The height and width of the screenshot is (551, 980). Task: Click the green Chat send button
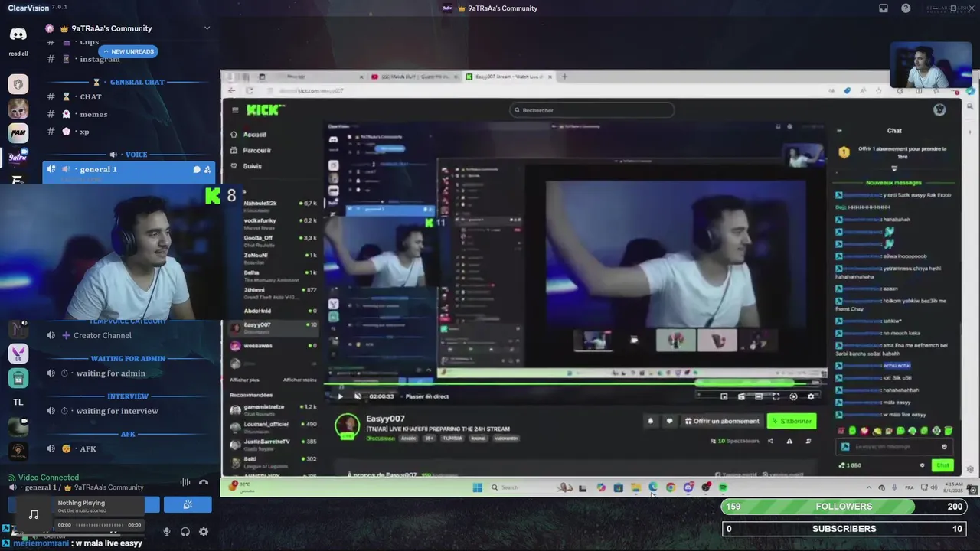coord(942,465)
